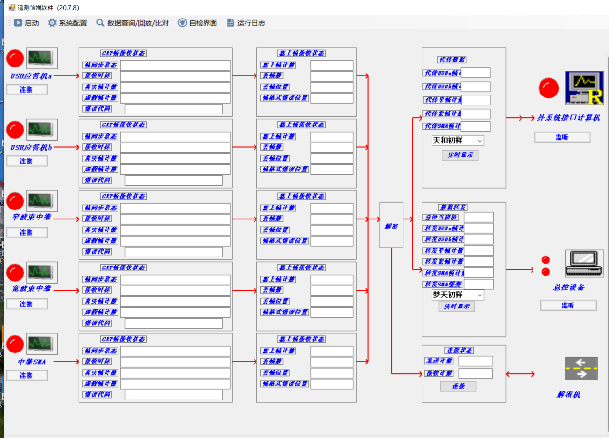Click the 转发SMA frame count field
Viewport: 609px width, 439px height.
tap(478, 273)
